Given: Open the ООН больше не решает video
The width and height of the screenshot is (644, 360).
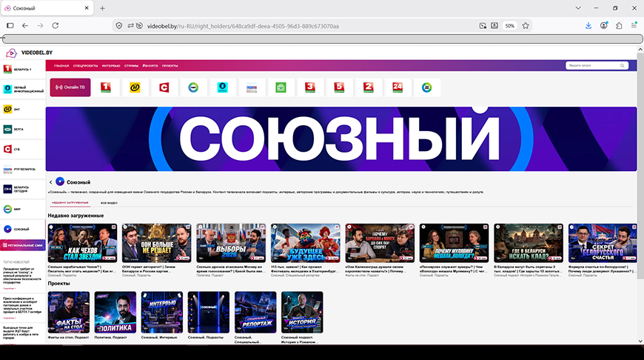Looking at the screenshot, I should 156,243.
